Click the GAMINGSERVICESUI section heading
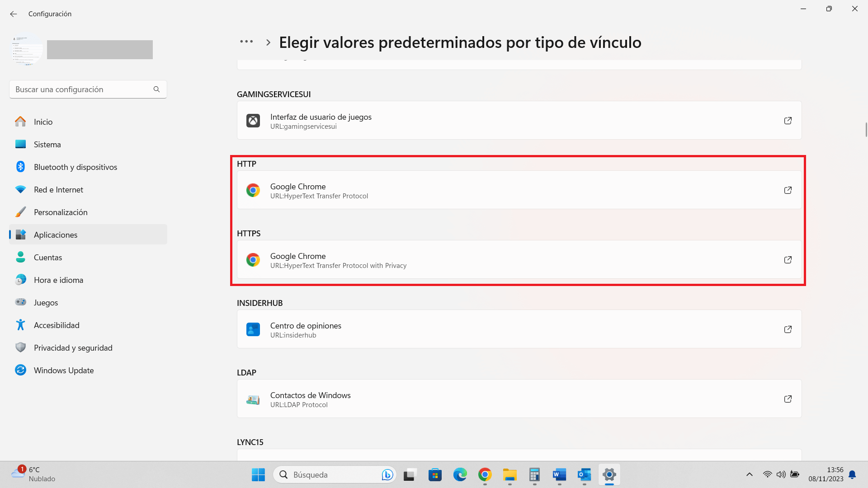The image size is (868, 488). tap(274, 94)
